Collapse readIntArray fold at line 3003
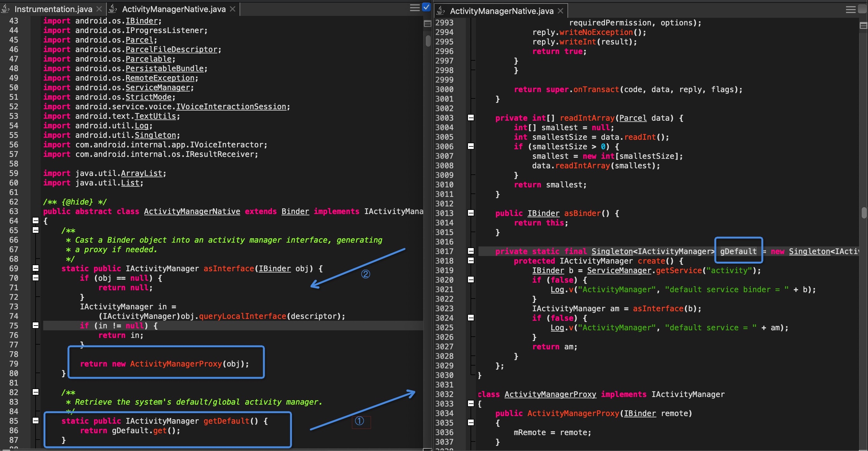Image resolution: width=868 pixels, height=451 pixels. tap(471, 118)
